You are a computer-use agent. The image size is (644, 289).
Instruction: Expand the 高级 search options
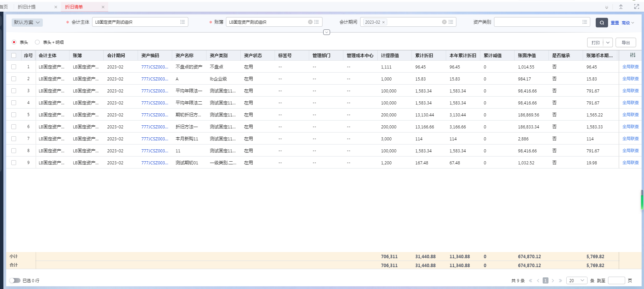pos(628,23)
